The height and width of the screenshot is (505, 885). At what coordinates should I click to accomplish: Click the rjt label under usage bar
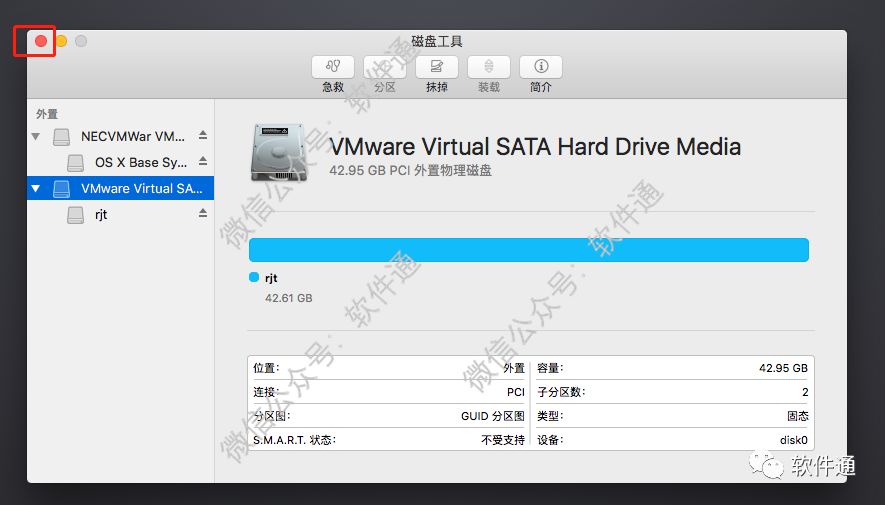[271, 278]
